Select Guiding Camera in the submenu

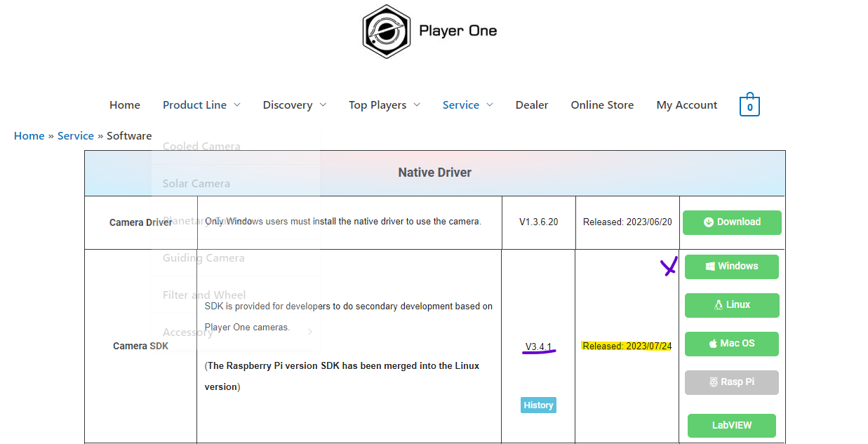203,257
